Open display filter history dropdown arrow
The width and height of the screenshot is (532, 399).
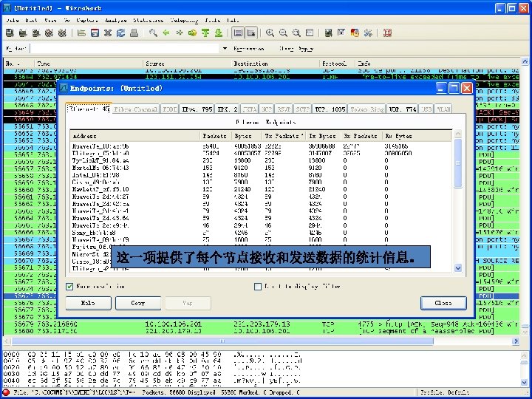pyautogui.click(x=225, y=49)
